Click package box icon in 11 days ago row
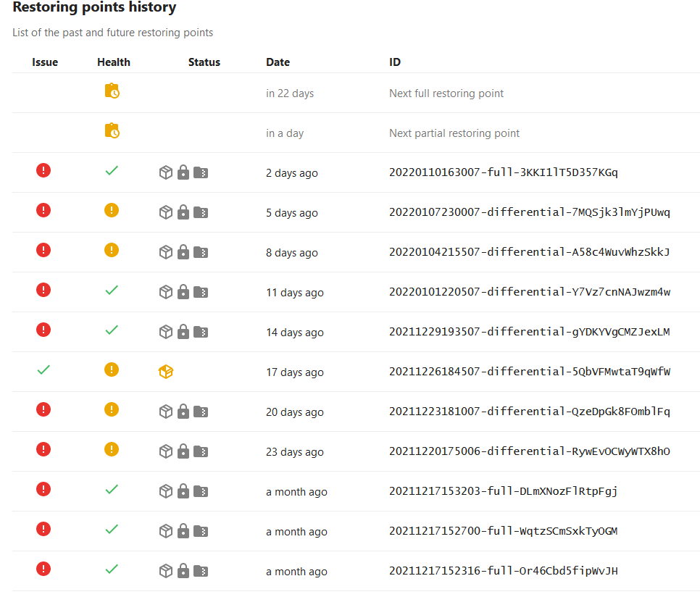 click(x=166, y=292)
